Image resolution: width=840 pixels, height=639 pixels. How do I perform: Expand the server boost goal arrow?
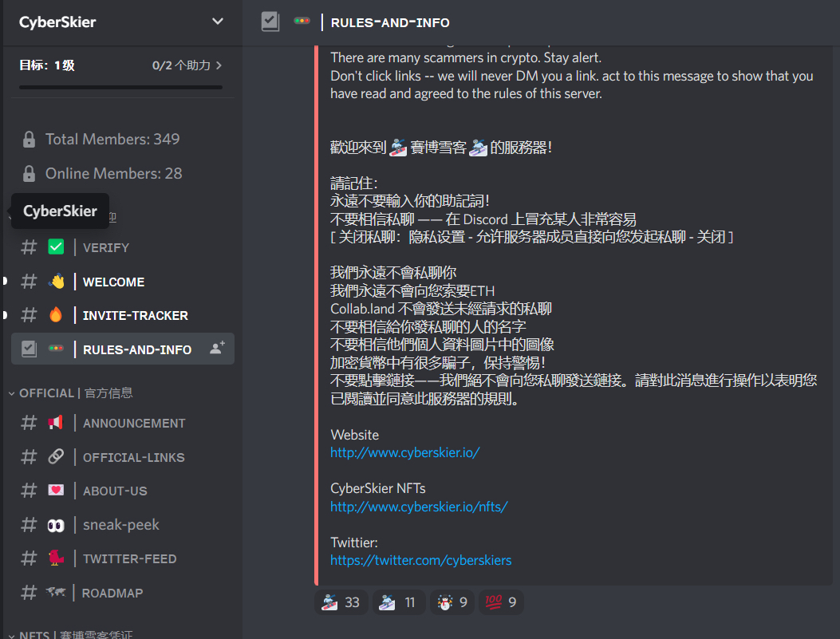click(219, 65)
